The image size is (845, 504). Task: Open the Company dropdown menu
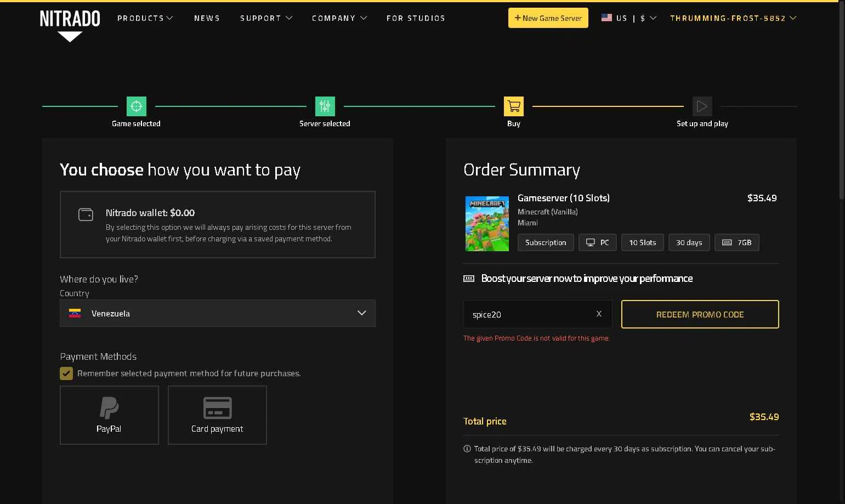point(339,18)
